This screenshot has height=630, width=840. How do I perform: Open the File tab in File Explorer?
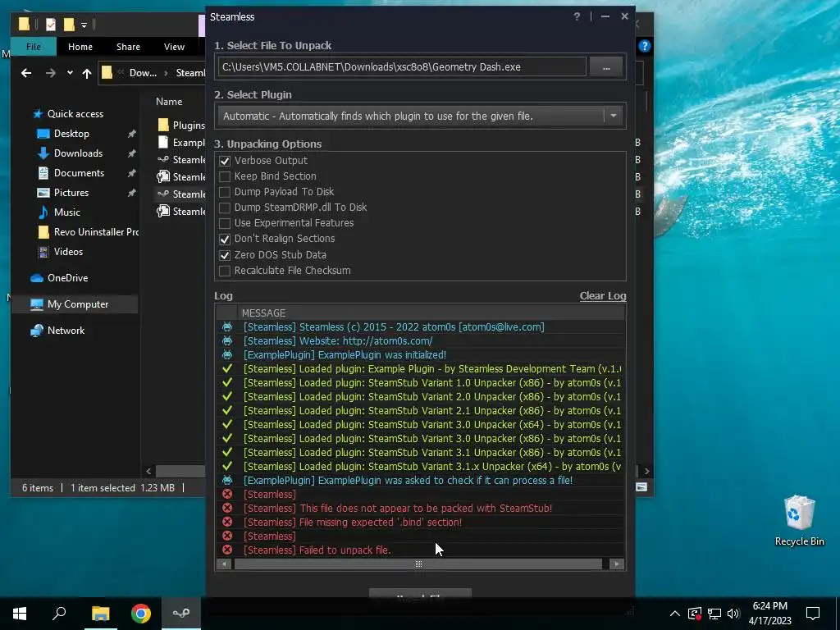[33, 47]
